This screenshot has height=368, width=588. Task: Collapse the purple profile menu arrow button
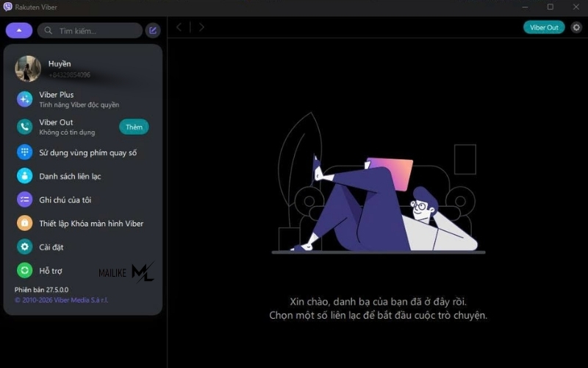point(19,30)
